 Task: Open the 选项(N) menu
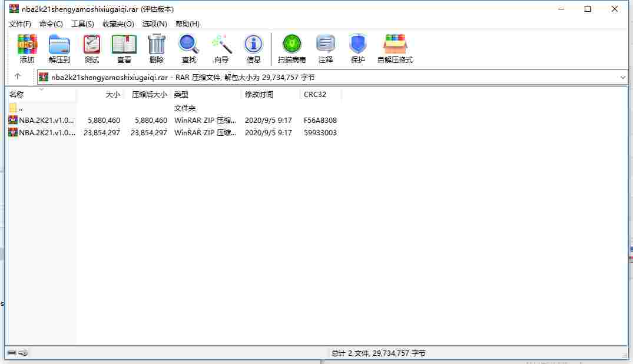[155, 24]
